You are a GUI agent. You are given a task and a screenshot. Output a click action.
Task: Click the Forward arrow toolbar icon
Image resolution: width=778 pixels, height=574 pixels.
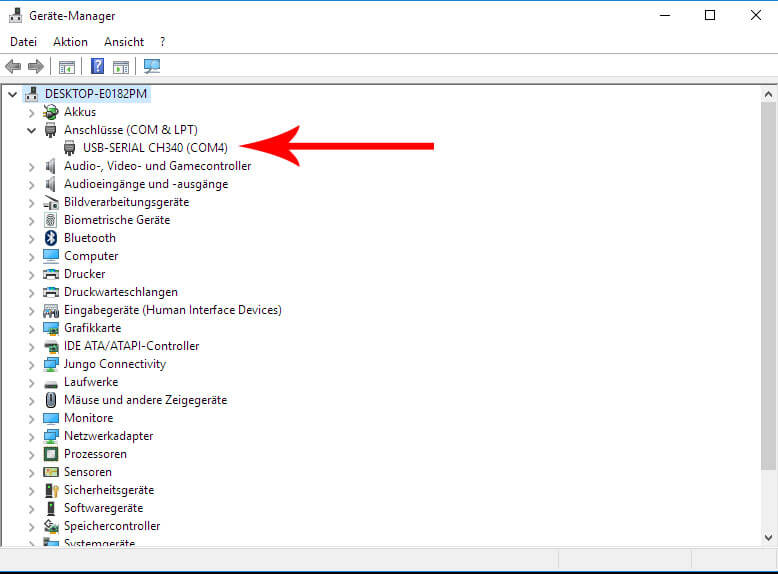(x=36, y=66)
